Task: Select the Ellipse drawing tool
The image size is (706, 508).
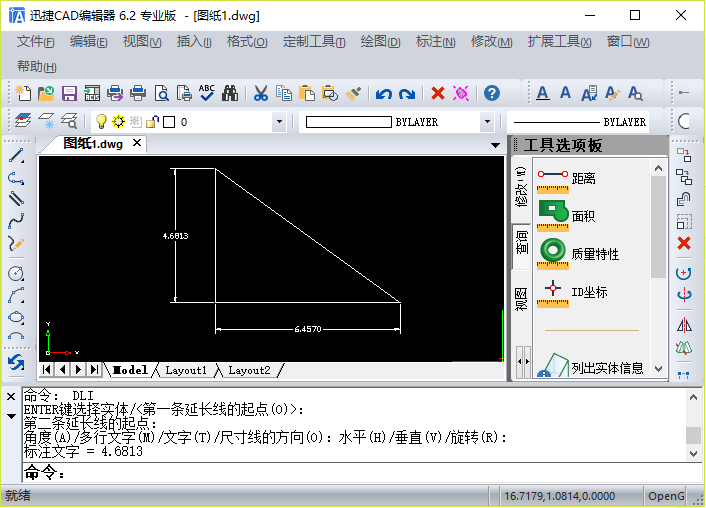Action: click(x=16, y=317)
